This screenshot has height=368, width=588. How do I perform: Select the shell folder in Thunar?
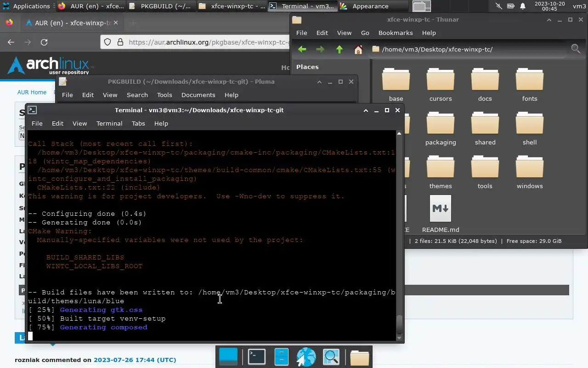pyautogui.click(x=530, y=129)
